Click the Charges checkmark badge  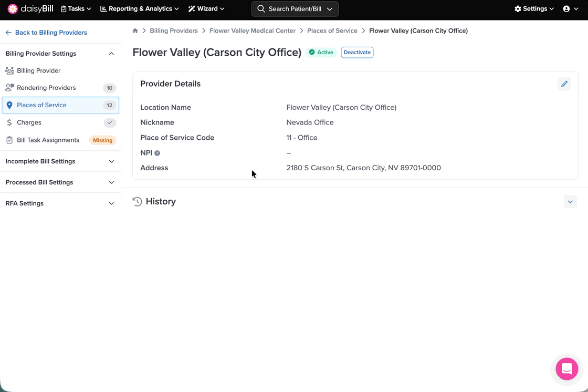[x=109, y=122]
